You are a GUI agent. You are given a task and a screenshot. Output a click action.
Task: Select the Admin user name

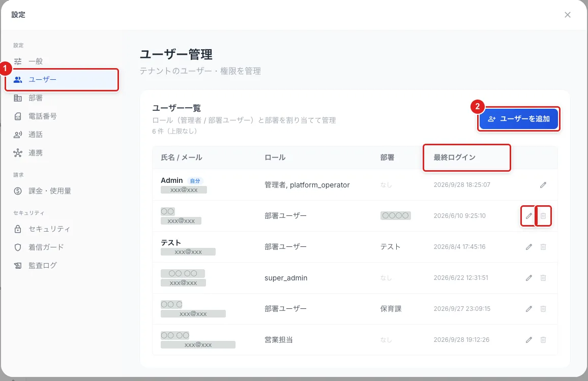click(172, 180)
